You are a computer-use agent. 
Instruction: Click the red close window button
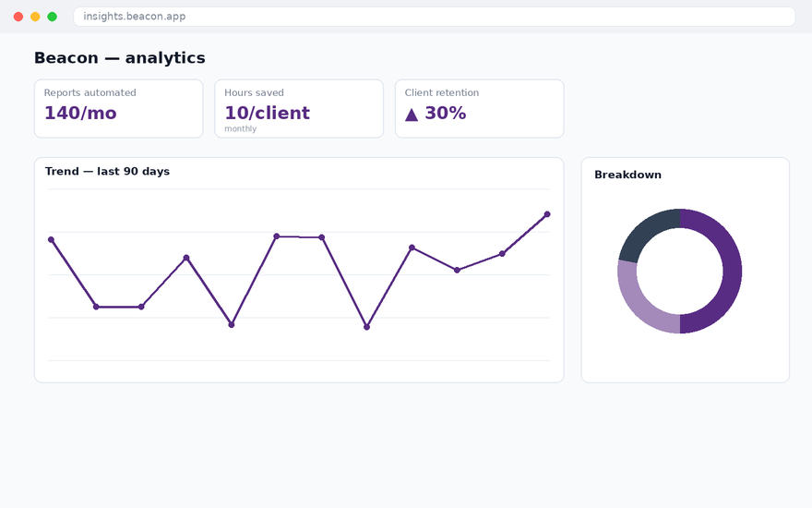(x=18, y=17)
